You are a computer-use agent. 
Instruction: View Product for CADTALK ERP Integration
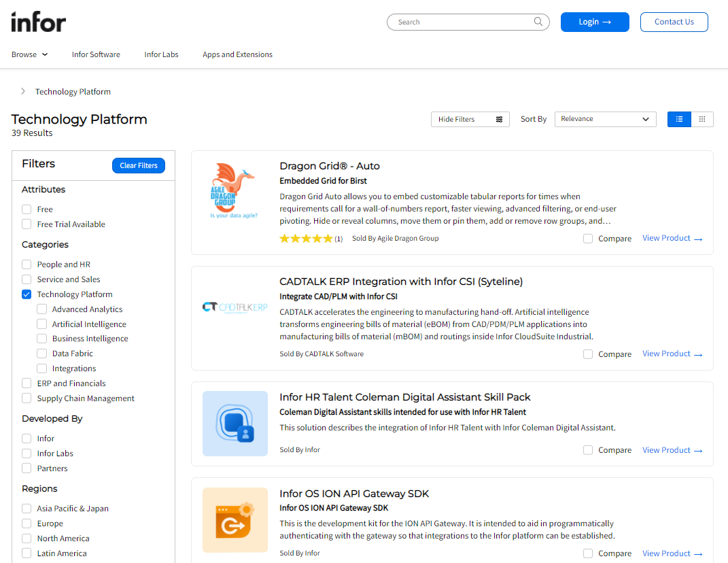click(672, 354)
